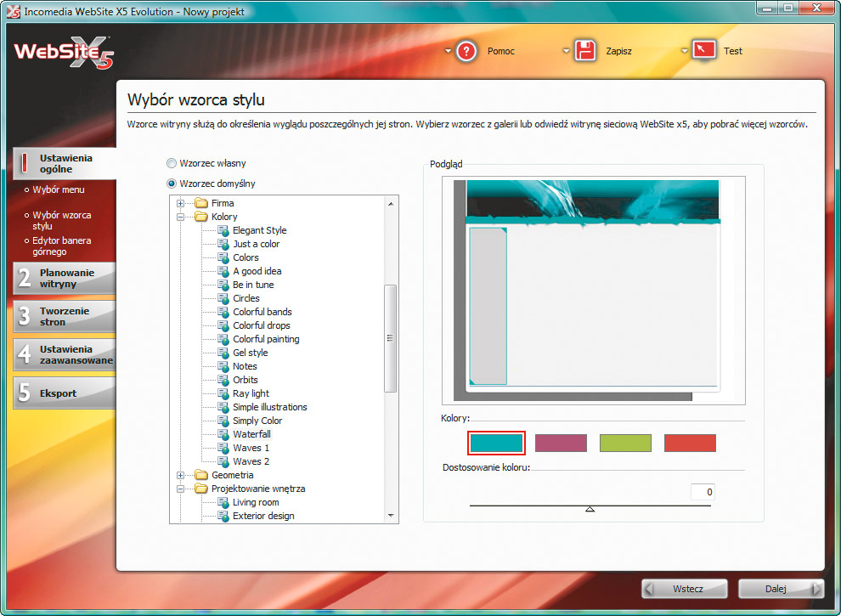This screenshot has height=616, width=841.
Task: Click the Firma folder icon
Action: pos(201,203)
